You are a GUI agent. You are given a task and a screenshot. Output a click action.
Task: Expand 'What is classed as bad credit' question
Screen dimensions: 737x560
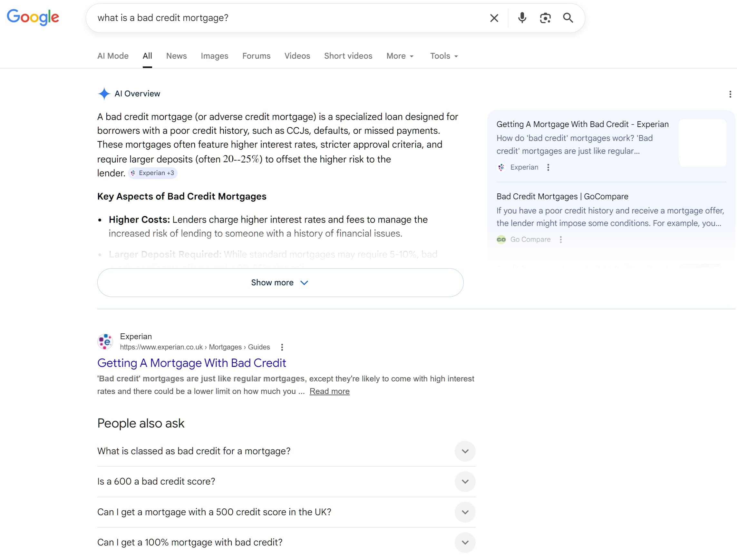click(x=286, y=451)
